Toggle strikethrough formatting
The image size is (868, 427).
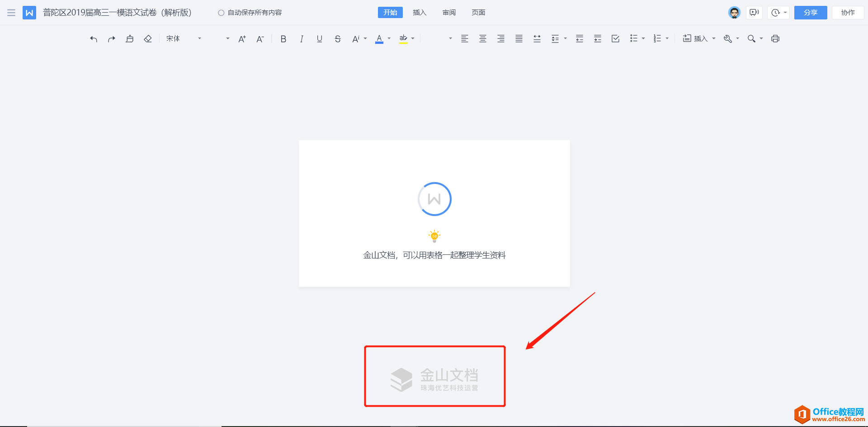pyautogui.click(x=338, y=39)
